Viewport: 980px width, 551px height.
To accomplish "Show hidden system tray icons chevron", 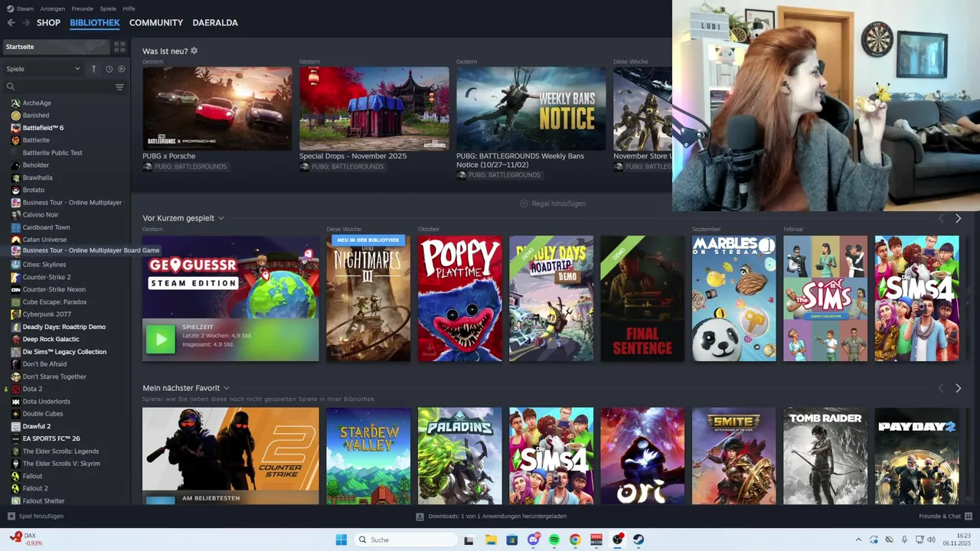I will coord(858,540).
